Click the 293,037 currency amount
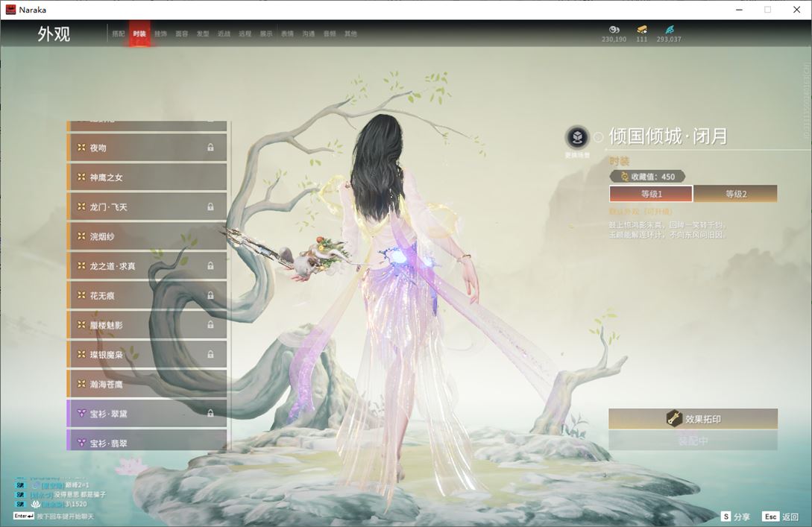 [669, 40]
